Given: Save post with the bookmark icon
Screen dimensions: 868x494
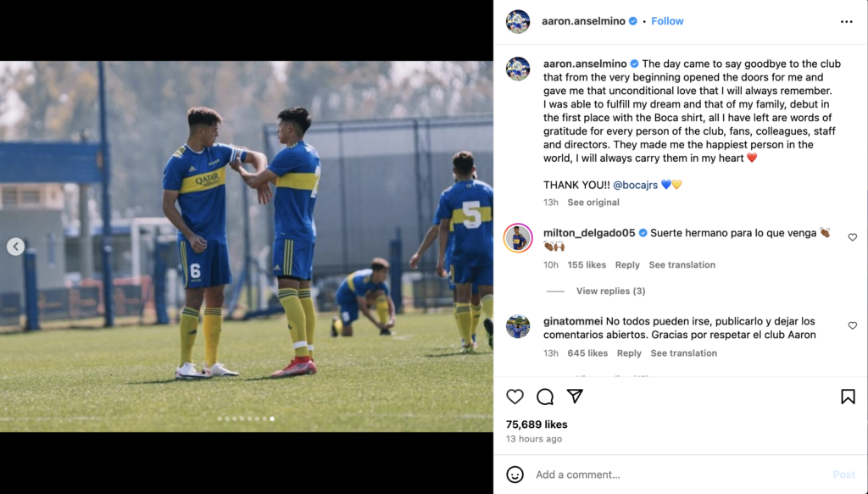Looking at the screenshot, I should click(x=848, y=396).
